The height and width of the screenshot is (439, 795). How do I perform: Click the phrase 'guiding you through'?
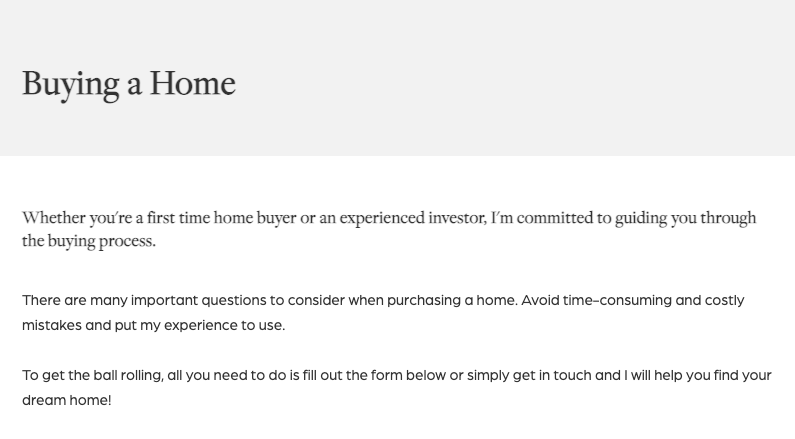tap(685, 218)
